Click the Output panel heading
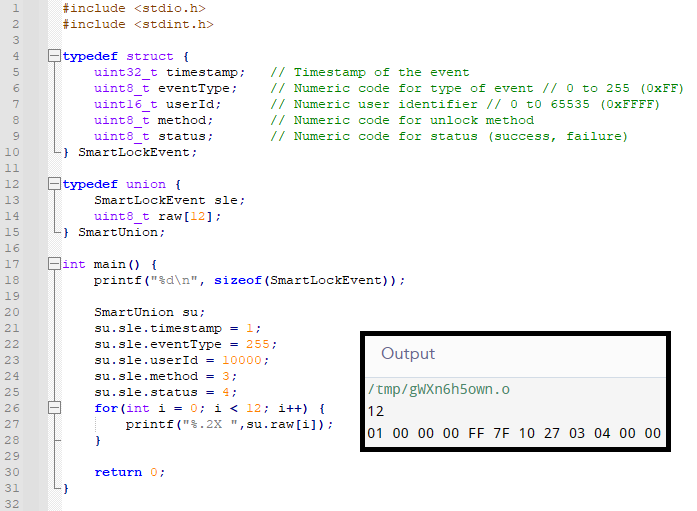This screenshot has width=697, height=511. click(408, 354)
